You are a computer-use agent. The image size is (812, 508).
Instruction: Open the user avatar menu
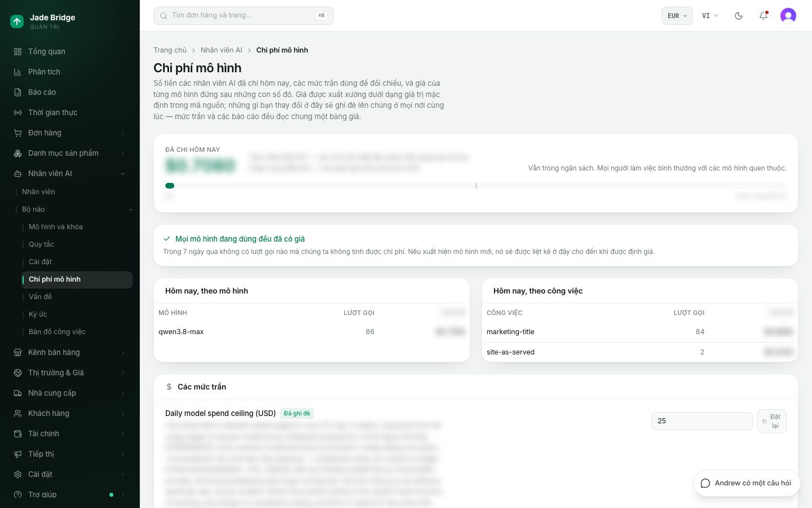(788, 16)
